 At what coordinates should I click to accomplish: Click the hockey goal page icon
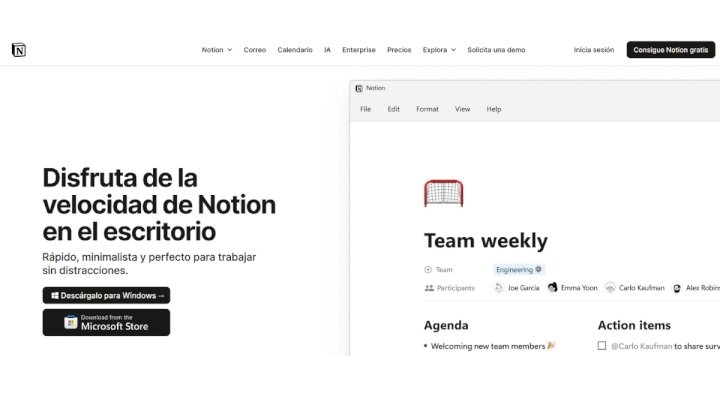coord(443,193)
